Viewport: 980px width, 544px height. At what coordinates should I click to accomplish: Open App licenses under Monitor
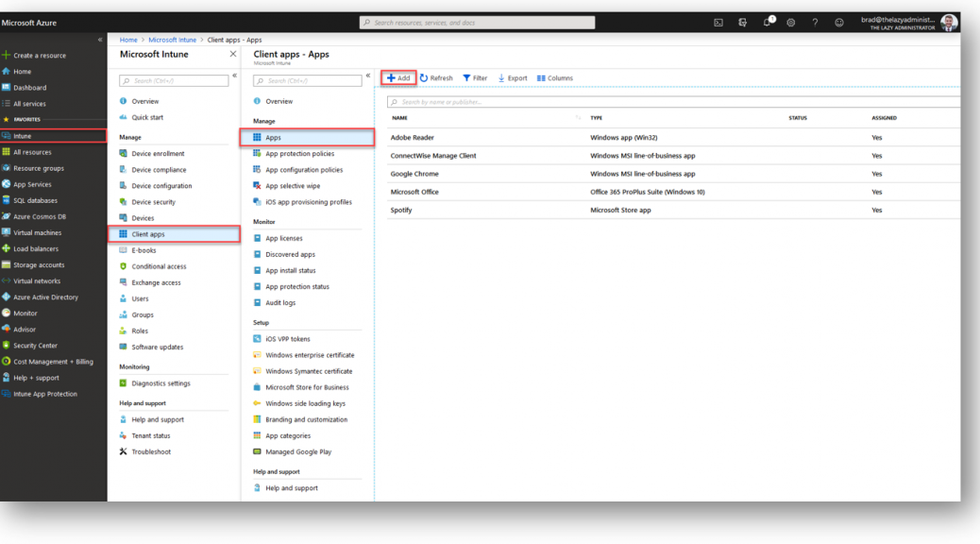click(284, 238)
